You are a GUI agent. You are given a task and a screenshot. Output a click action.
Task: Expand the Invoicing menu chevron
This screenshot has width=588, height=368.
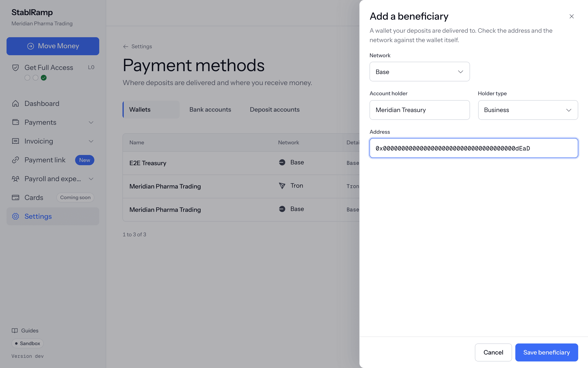tap(91, 141)
